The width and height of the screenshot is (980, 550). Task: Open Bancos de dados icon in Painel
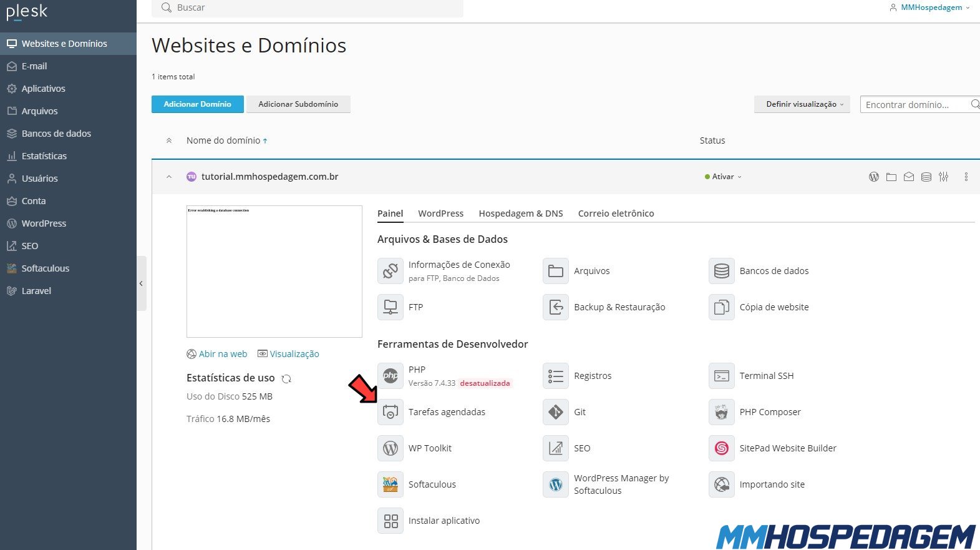722,271
